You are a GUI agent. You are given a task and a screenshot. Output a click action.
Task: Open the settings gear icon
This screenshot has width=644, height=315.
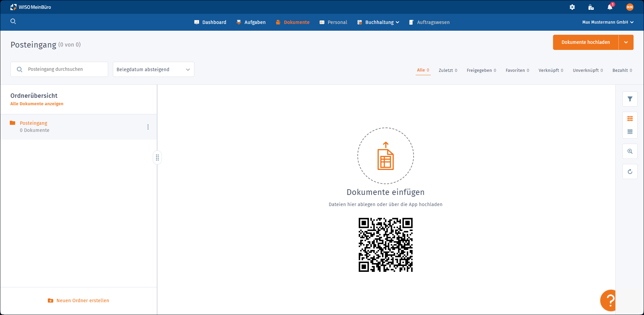pos(572,7)
